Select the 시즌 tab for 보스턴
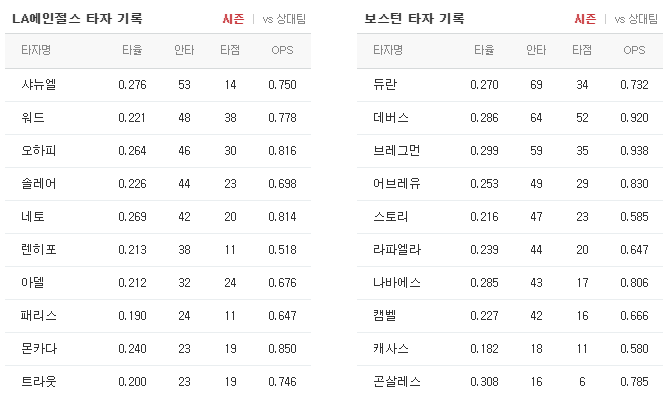Viewport: 671px width, 406px height. coord(585,19)
